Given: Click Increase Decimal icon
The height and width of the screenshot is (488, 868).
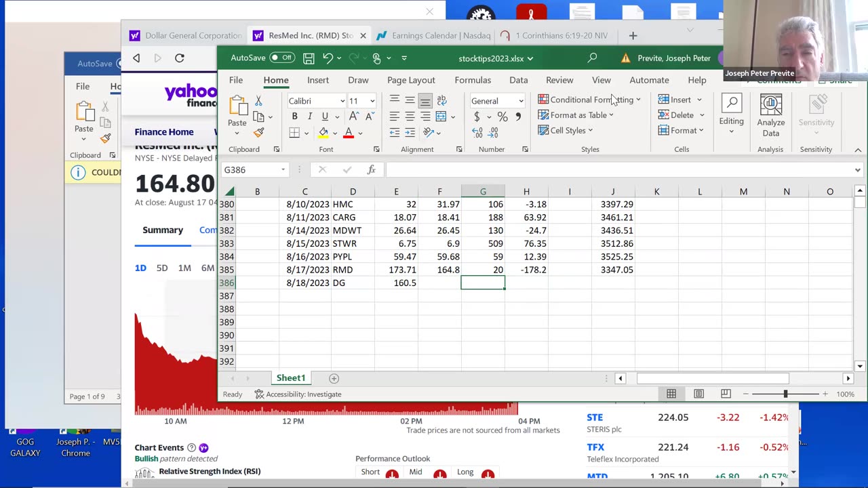Looking at the screenshot, I should [477, 133].
